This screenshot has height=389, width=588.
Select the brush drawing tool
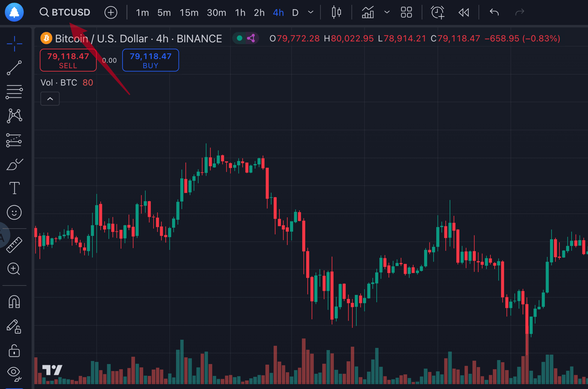point(14,165)
